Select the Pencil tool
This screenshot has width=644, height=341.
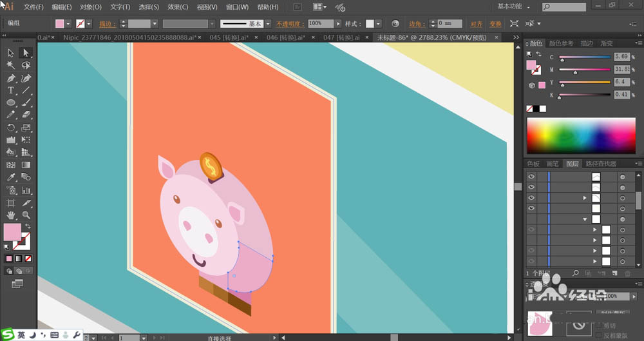[11, 115]
